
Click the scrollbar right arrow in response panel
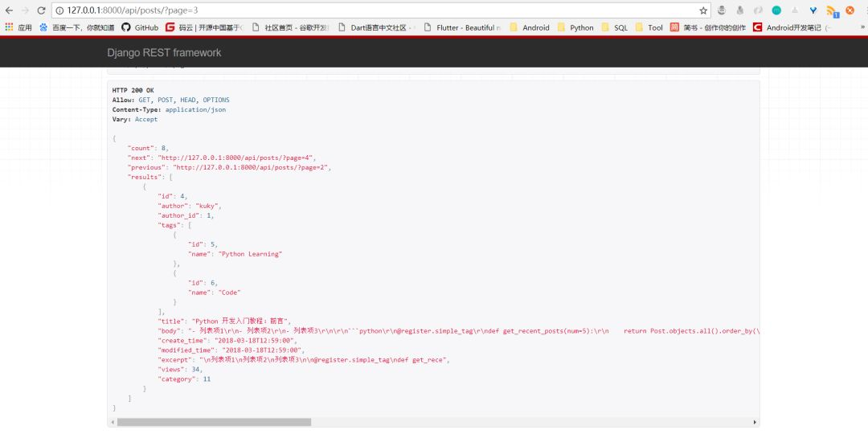pyautogui.click(x=755, y=423)
